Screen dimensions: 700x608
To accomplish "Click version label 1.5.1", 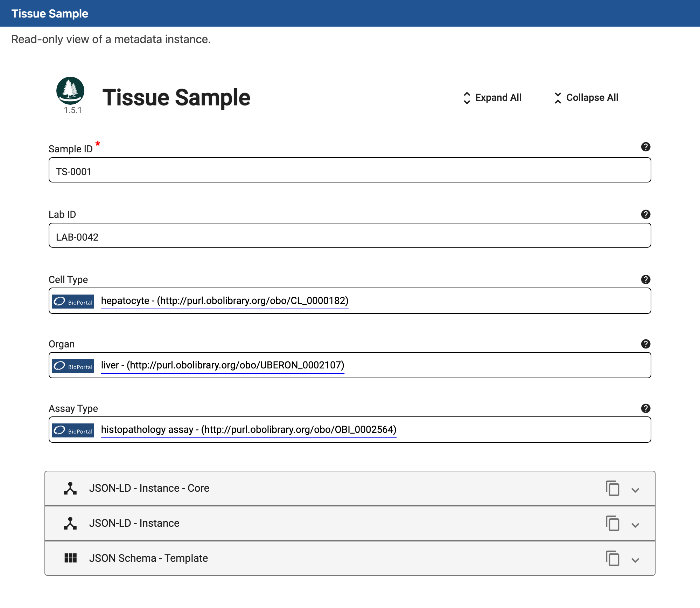I will click(73, 110).
